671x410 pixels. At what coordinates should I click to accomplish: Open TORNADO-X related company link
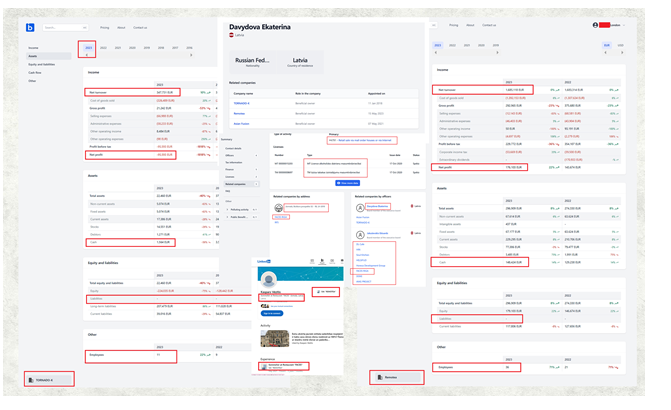[x=241, y=102]
